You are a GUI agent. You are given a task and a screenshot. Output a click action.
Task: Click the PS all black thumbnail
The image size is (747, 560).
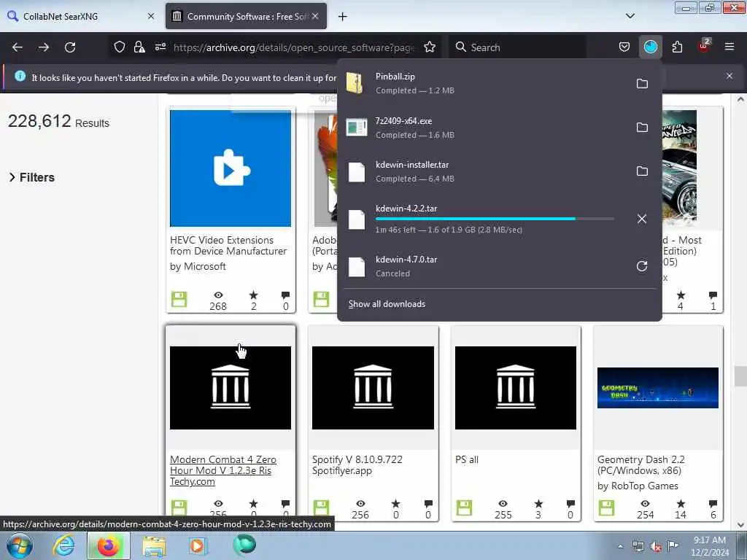click(x=516, y=388)
